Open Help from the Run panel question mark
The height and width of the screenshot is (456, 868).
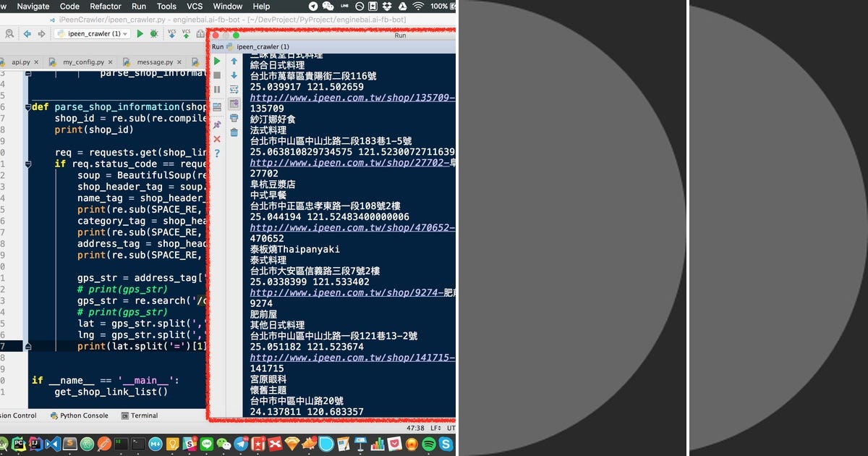tap(216, 152)
